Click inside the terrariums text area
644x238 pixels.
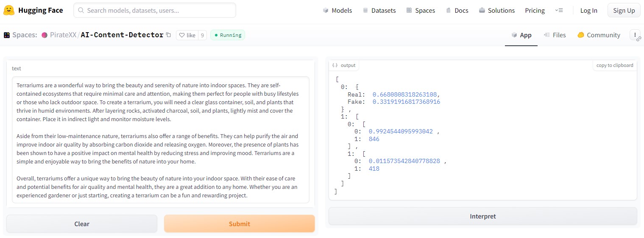point(161,140)
